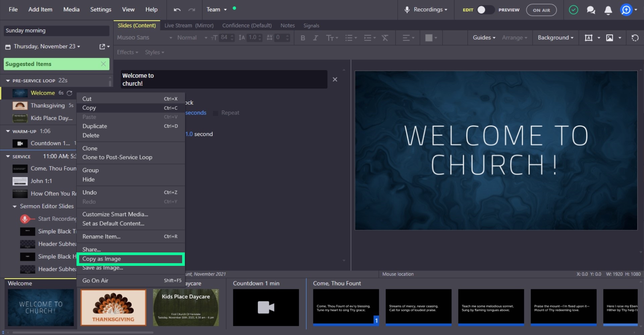This screenshot has height=335, width=644.
Task: Switch to Live Stream (Mirror) tab
Action: pyautogui.click(x=189, y=26)
